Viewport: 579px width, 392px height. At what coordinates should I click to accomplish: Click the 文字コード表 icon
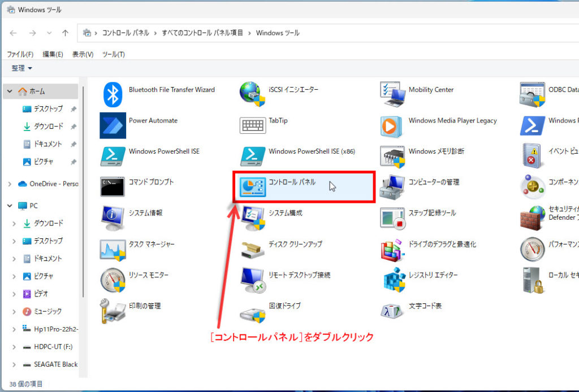[x=392, y=310]
